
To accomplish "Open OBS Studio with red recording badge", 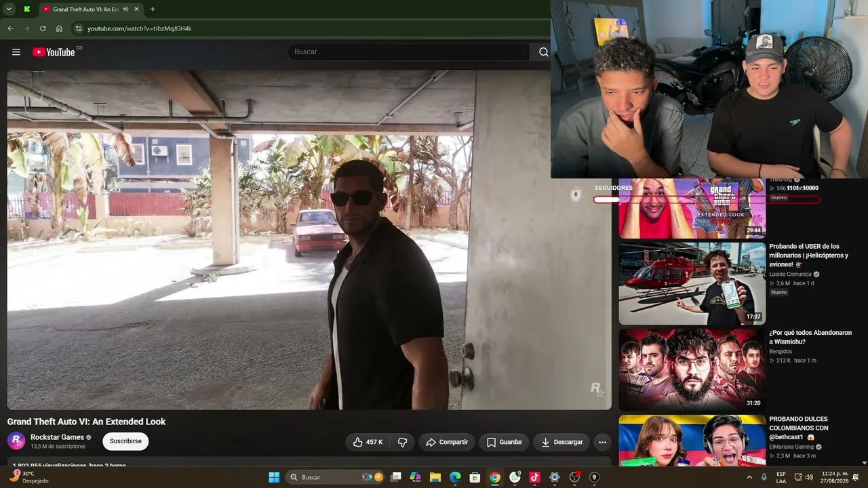I will coord(575,477).
